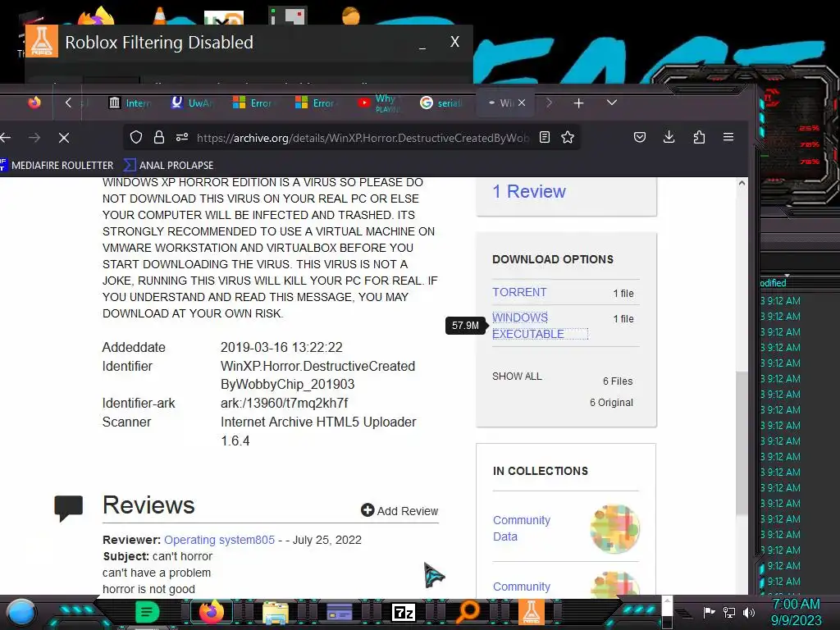Open the ANAL PROLAPSE bookmark
This screenshot has height=630, width=840.
169,165
